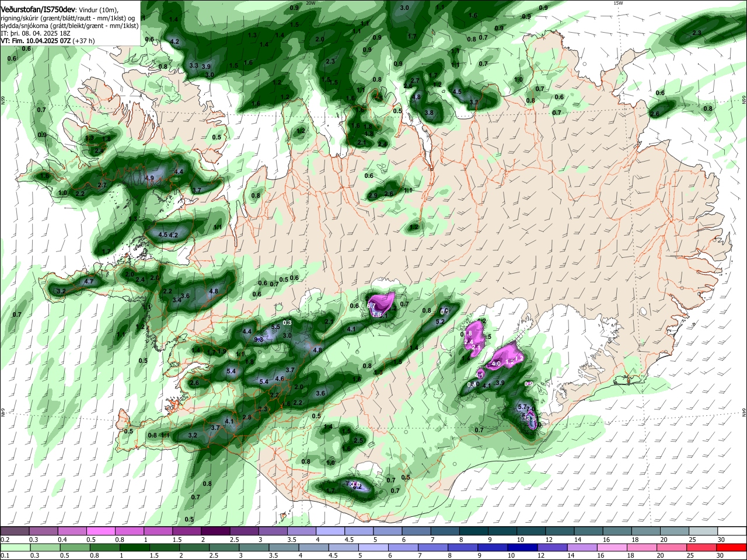
Task: Select the gray-teal 18–20 snow legend swatch
Action: [646, 531]
